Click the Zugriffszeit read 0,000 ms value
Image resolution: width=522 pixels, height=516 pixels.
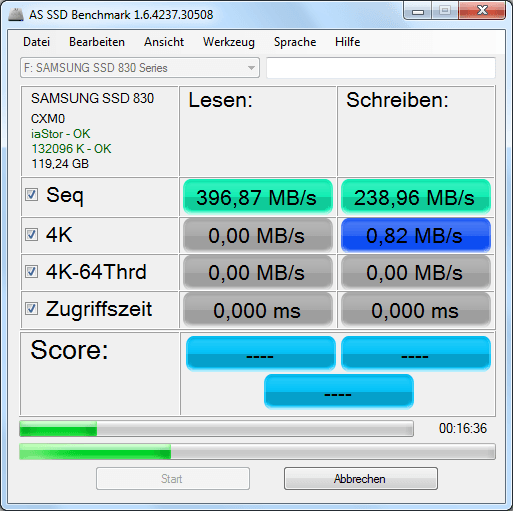(x=258, y=309)
